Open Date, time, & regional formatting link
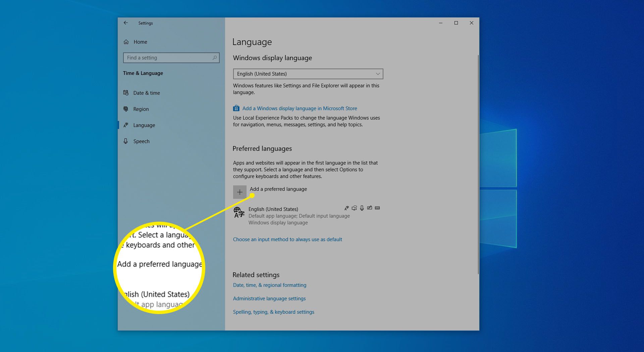 click(x=269, y=285)
